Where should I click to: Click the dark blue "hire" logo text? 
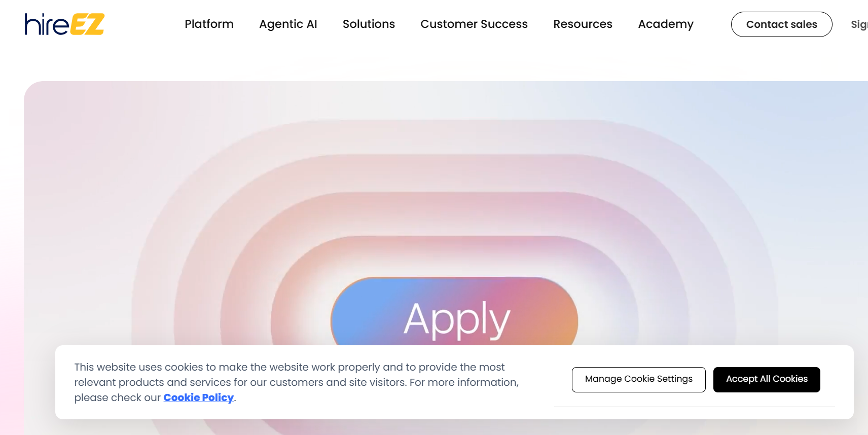pos(46,25)
